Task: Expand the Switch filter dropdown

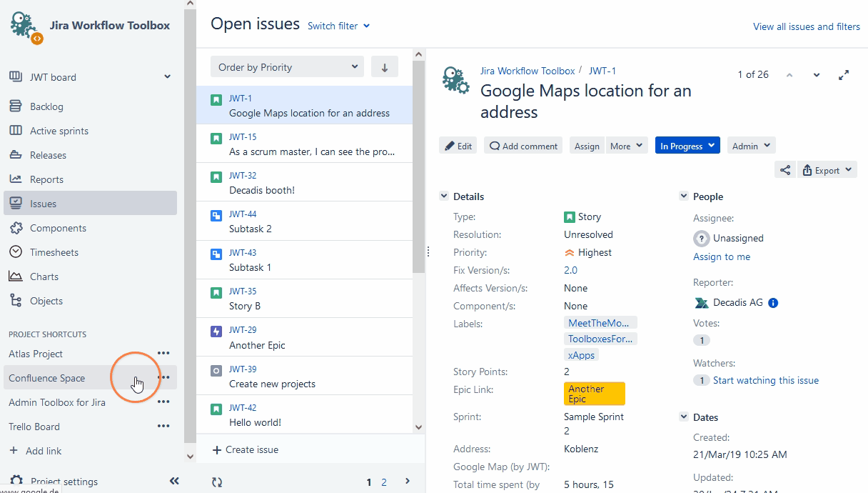Action: click(338, 26)
